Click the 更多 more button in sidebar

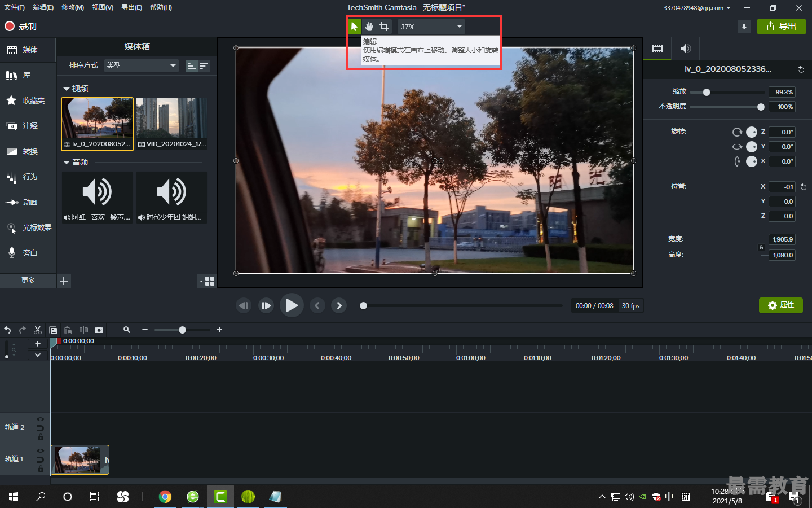pos(28,281)
